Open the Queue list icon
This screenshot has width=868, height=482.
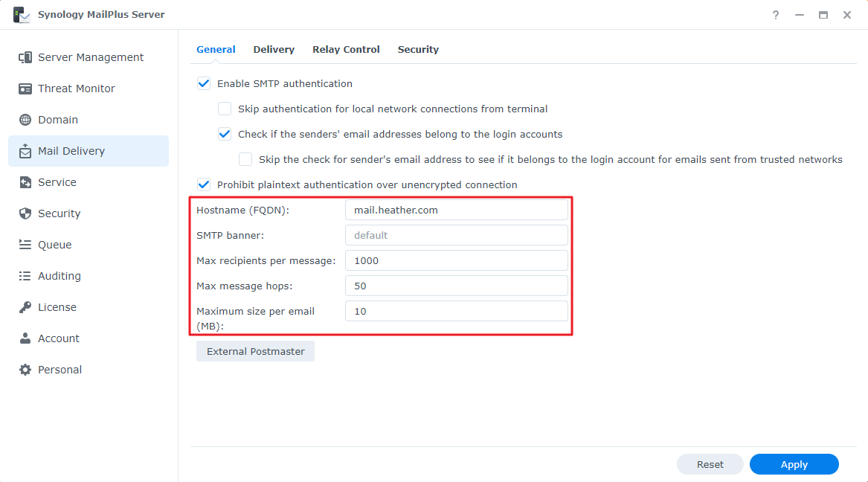[25, 244]
